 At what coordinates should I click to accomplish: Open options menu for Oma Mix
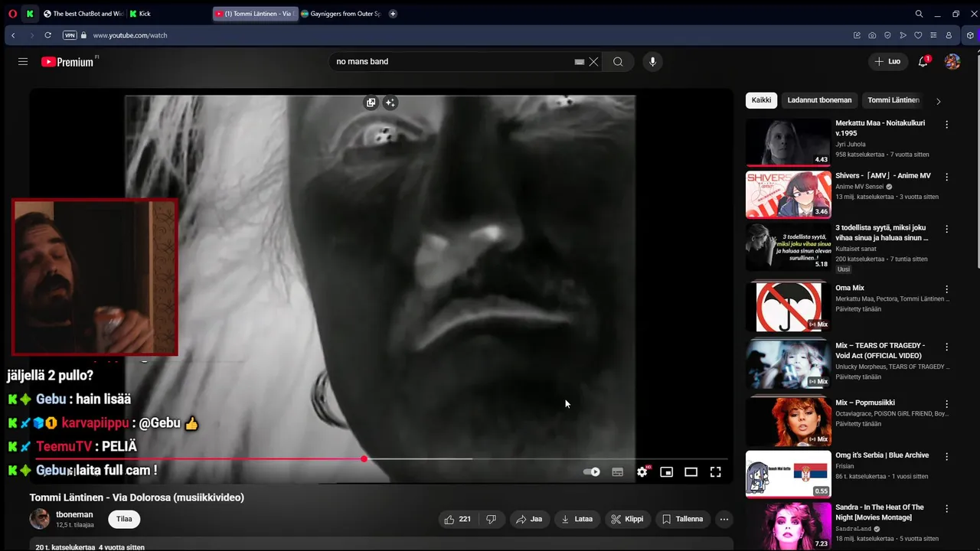(946, 289)
